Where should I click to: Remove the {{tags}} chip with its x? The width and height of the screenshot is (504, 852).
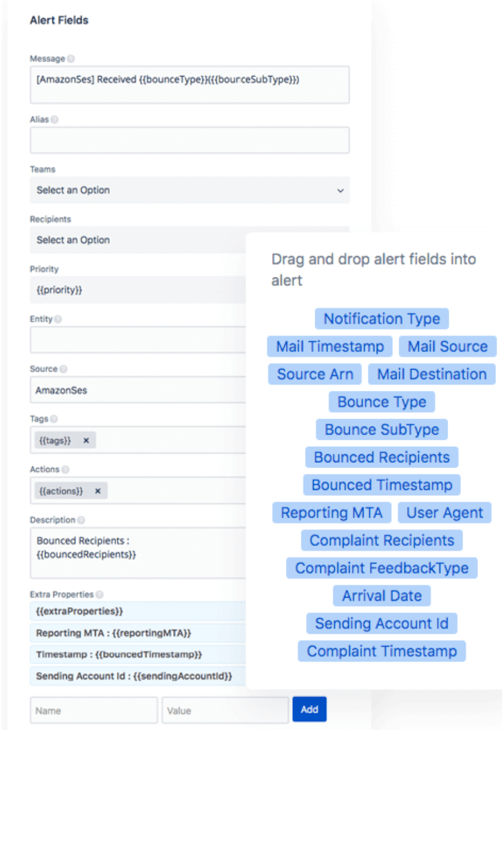pos(86,440)
